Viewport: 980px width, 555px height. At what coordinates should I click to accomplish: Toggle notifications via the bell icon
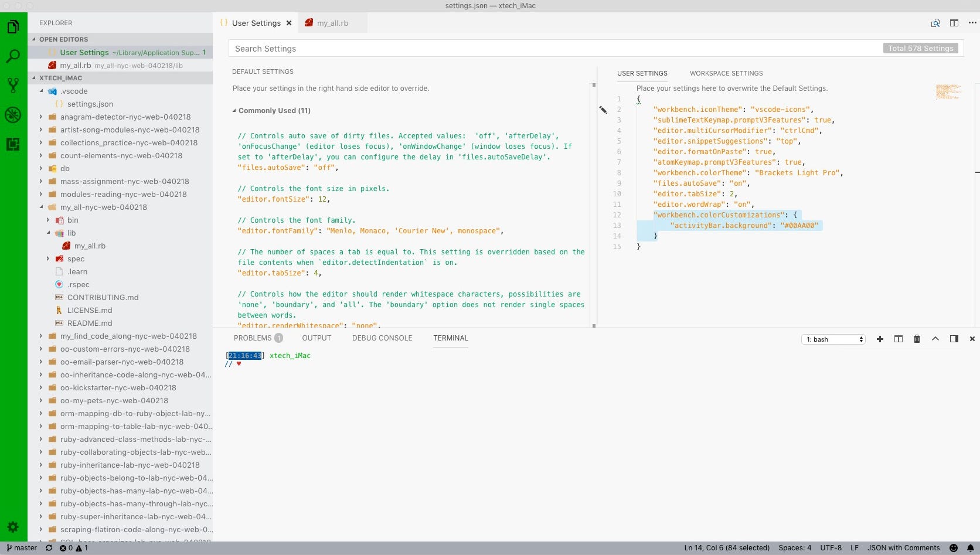(971, 548)
